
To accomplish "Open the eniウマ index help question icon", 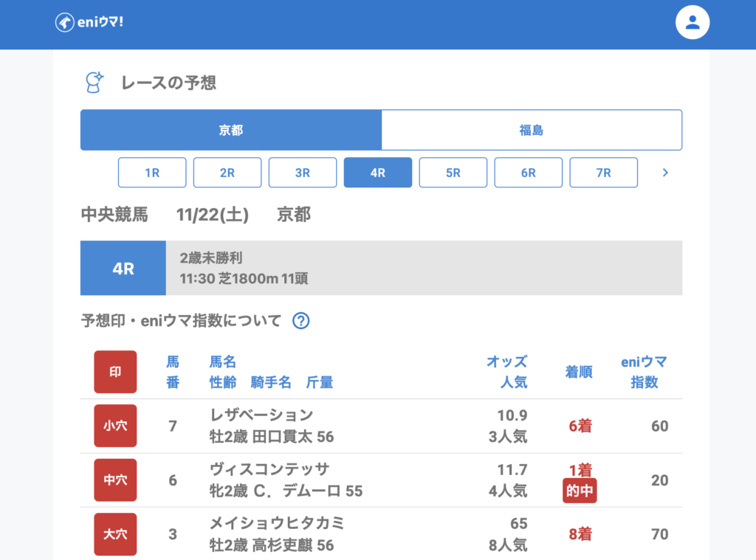I will 300,321.
